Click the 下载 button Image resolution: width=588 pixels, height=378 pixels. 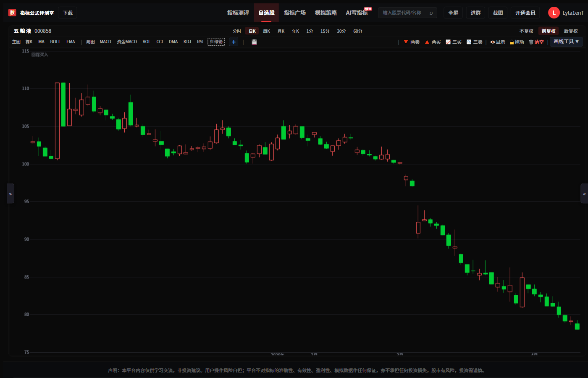click(x=68, y=13)
